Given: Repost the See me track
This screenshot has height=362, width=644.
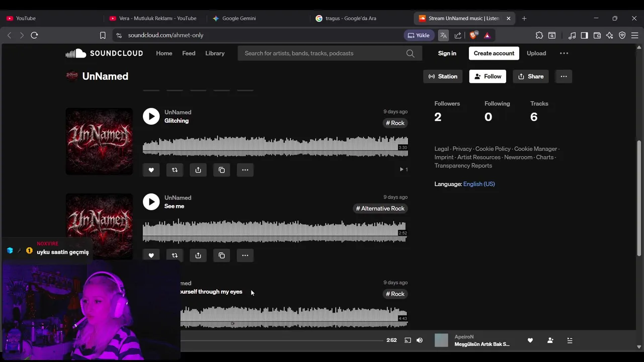Looking at the screenshot, I should [x=175, y=255].
